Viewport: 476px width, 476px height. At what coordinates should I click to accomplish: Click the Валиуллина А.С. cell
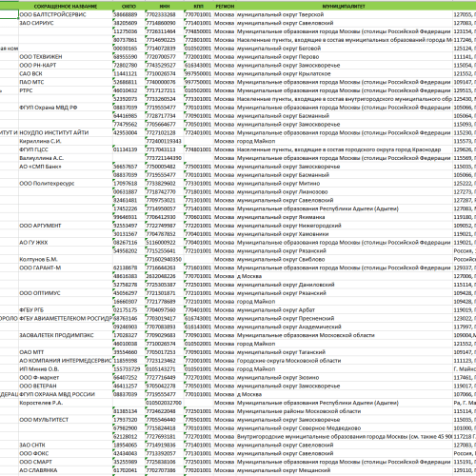tap(66, 158)
